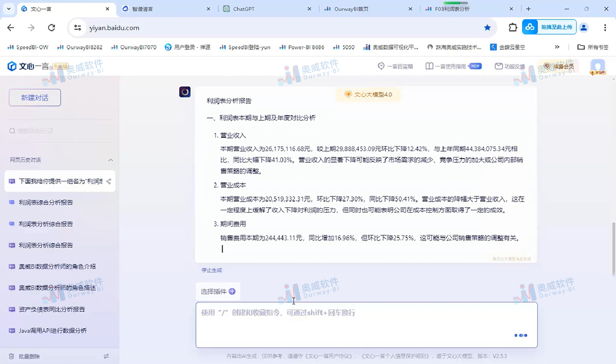Click the search history magnifier icon
Viewport: 616px width, 364px height.
pyautogui.click(x=11, y=131)
